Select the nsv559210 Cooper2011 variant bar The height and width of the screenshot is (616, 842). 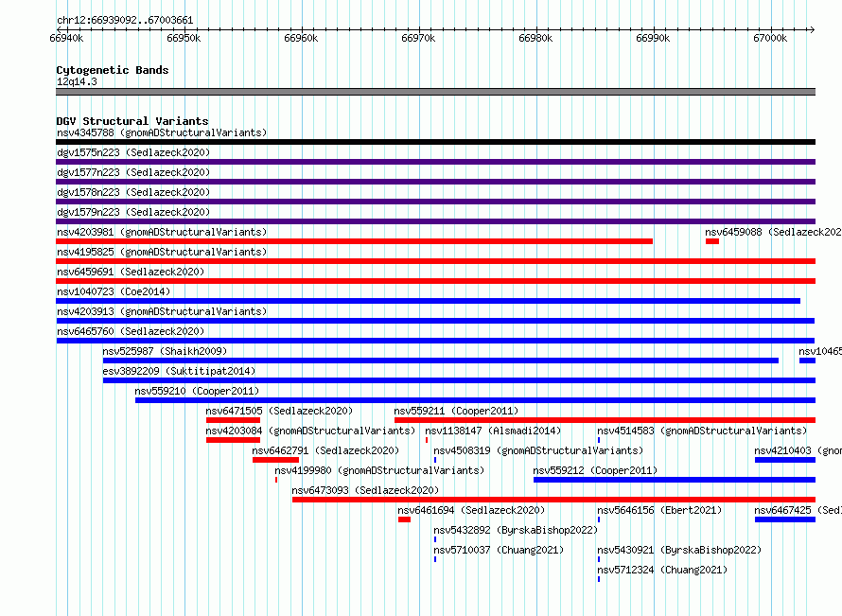pyautogui.click(x=475, y=400)
